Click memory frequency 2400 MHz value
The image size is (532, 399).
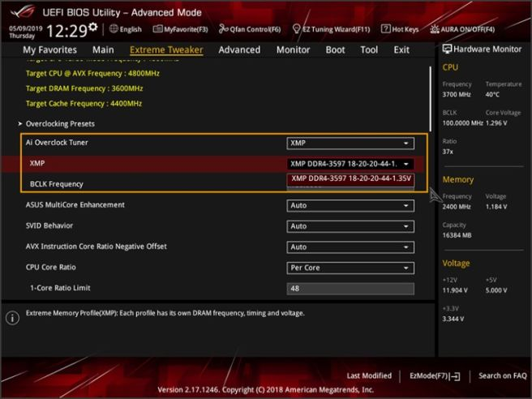tap(457, 206)
